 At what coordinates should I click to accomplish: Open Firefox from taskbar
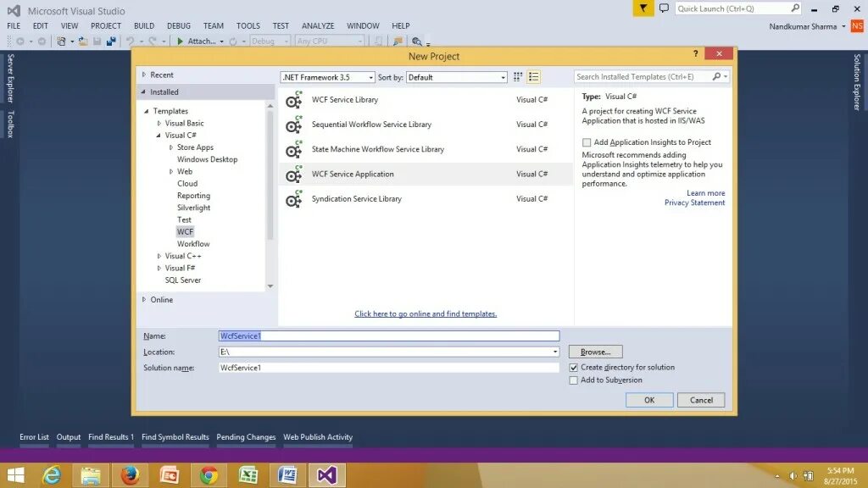pos(130,475)
